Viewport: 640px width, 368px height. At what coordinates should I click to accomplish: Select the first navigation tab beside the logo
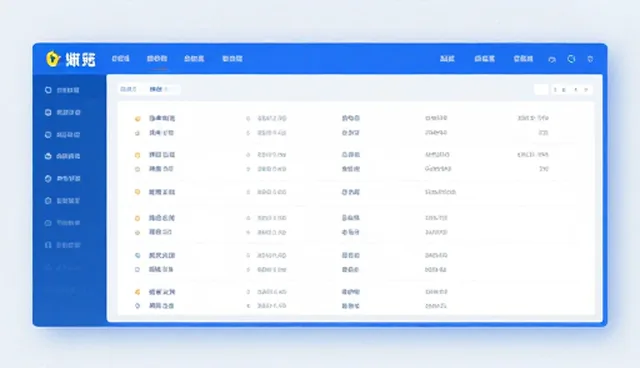click(x=120, y=59)
